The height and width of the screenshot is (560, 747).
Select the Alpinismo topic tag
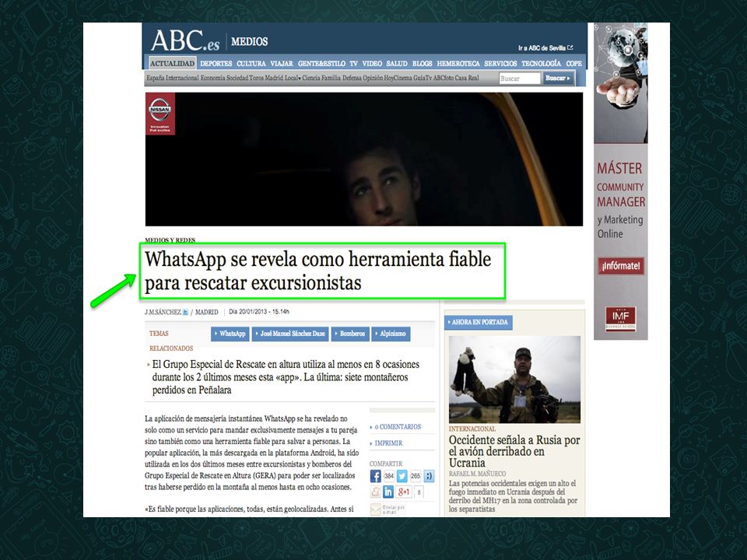click(390, 334)
